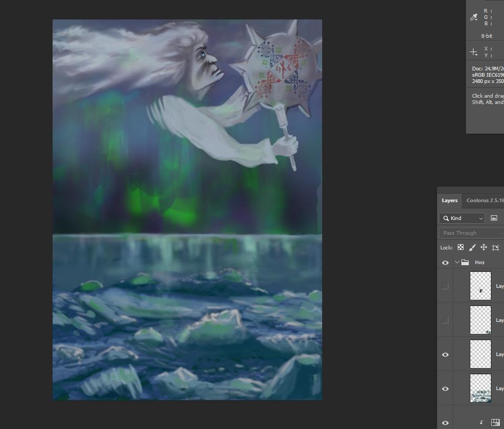
Task: Hide the Низ layer group
Action: click(x=445, y=263)
